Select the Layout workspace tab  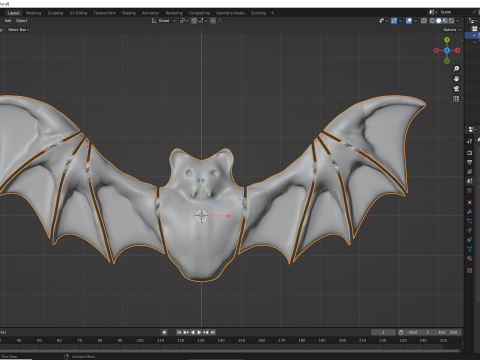coord(13,13)
